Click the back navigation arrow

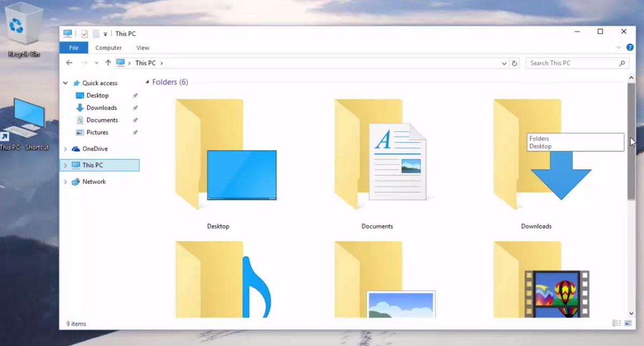(x=69, y=63)
